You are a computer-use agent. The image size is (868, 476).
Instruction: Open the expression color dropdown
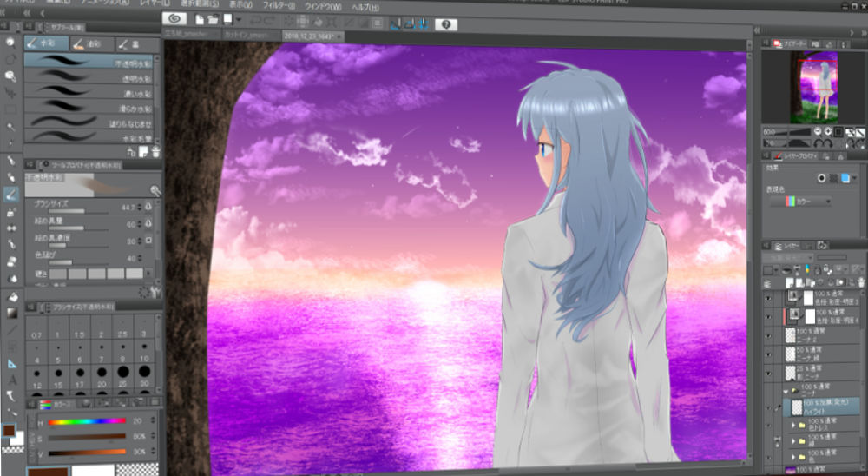(799, 202)
